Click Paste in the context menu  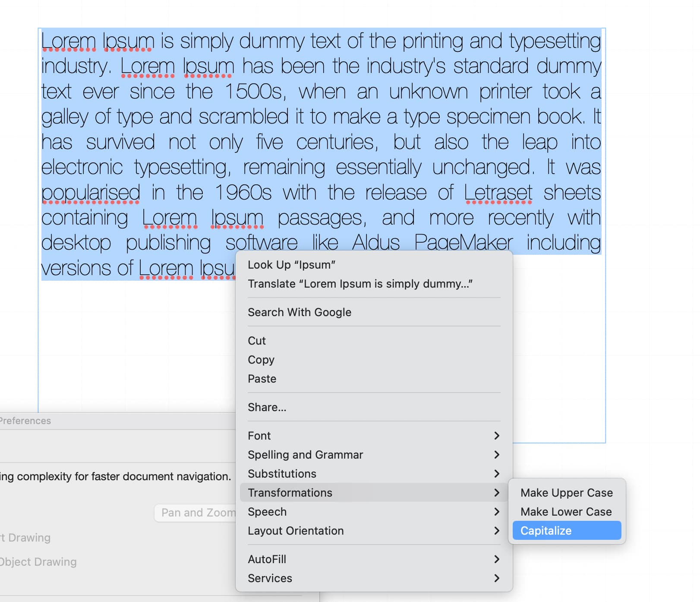[x=374, y=378]
